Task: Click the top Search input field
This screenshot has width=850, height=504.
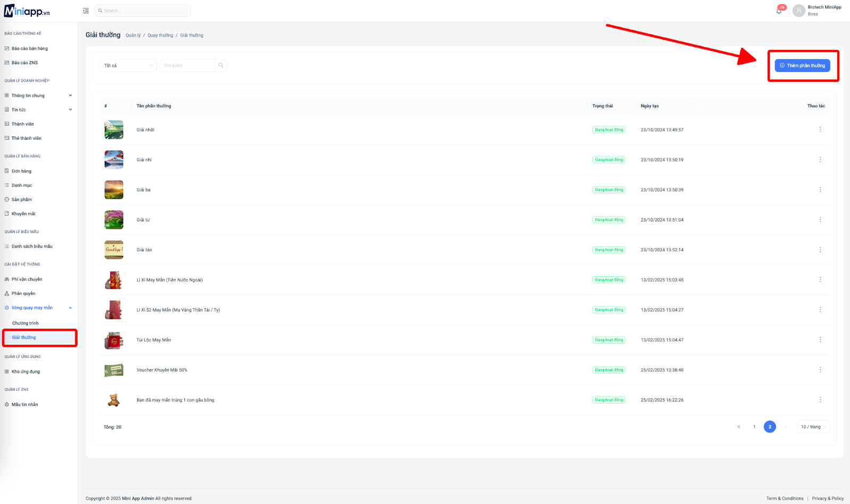Action: pyautogui.click(x=142, y=11)
